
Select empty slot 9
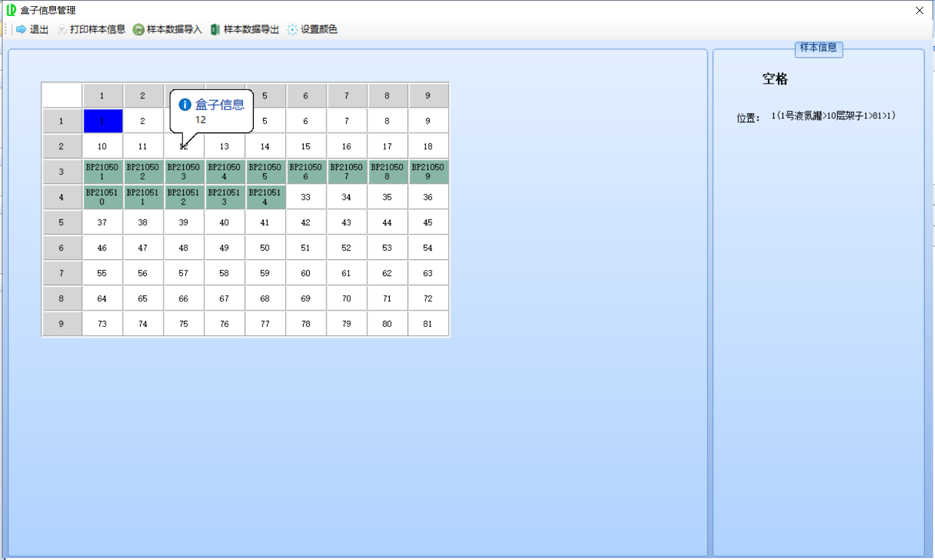point(428,121)
